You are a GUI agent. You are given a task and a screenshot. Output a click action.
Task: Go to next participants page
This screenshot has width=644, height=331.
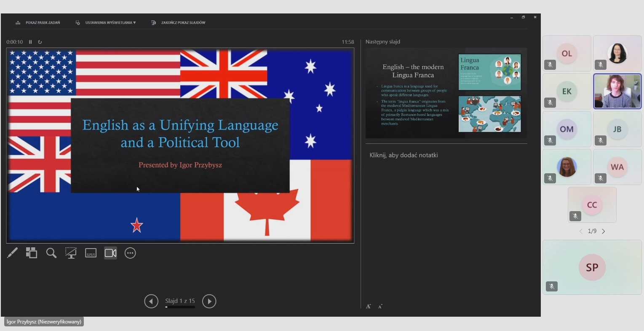(x=604, y=231)
